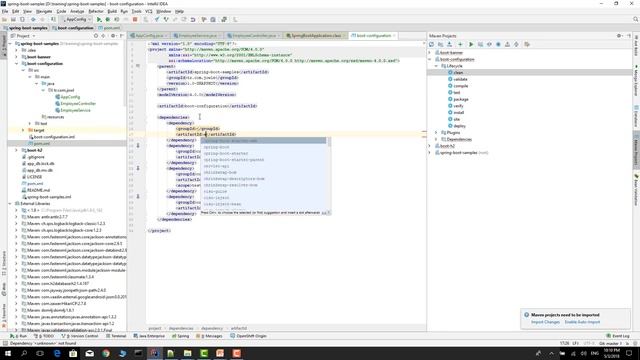
Task: Open the Build menu
Action: pos(112,11)
